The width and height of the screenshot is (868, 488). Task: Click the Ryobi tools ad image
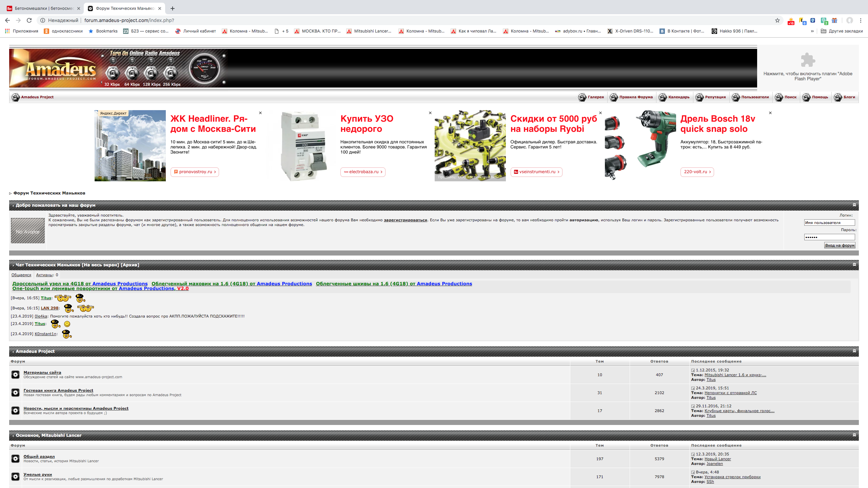click(470, 146)
